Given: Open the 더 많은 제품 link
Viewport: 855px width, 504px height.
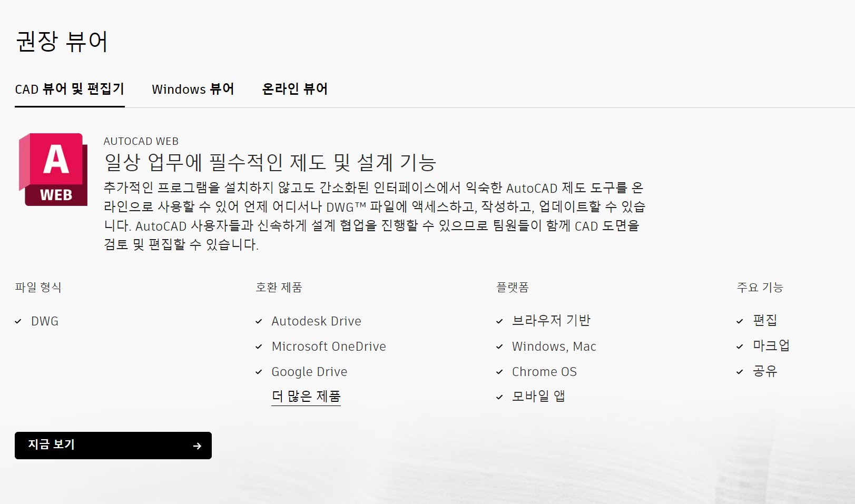Looking at the screenshot, I should [306, 397].
